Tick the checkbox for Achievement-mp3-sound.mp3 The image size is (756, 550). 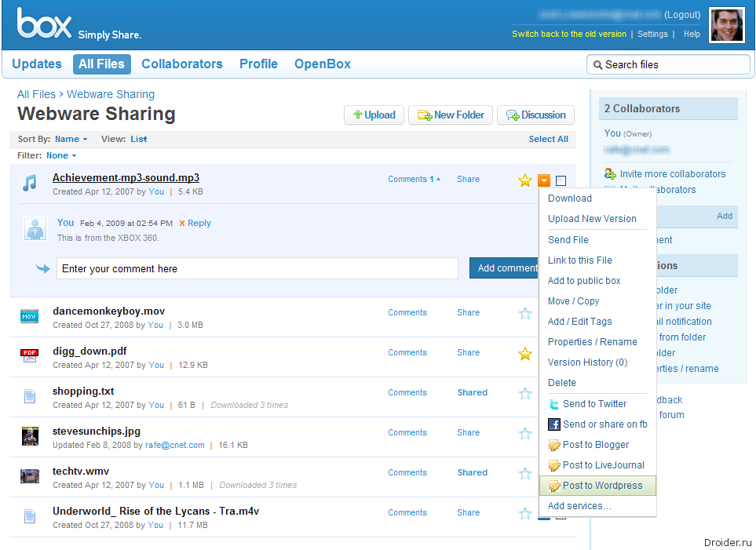pos(561,180)
